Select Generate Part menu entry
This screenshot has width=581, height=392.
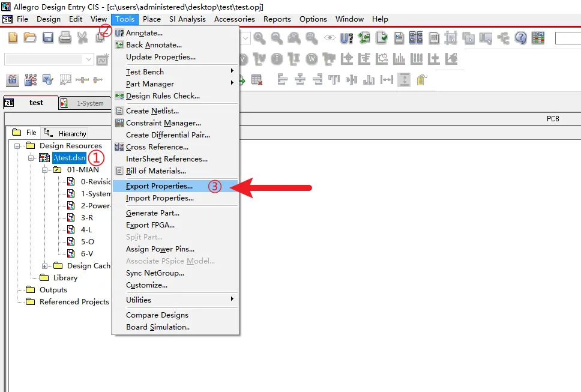[x=175, y=213]
